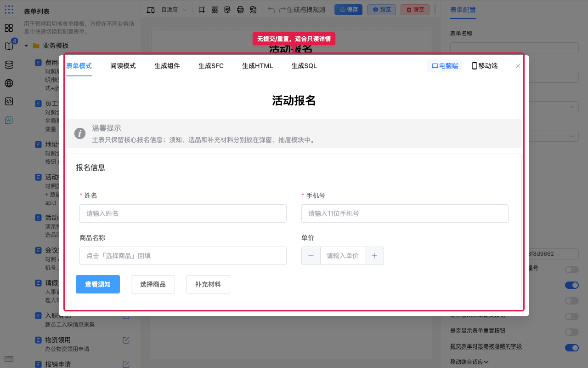The width and height of the screenshot is (588, 368).
Task: Click the 姓名 input field
Action: pos(183,213)
